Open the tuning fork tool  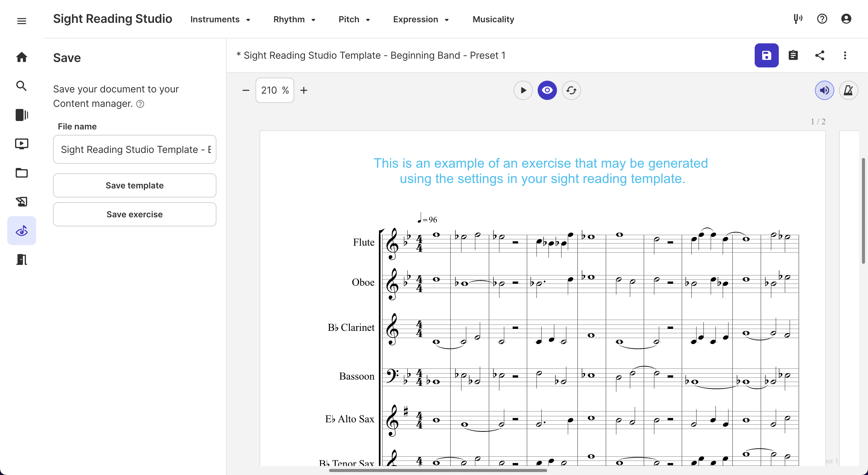pos(798,19)
